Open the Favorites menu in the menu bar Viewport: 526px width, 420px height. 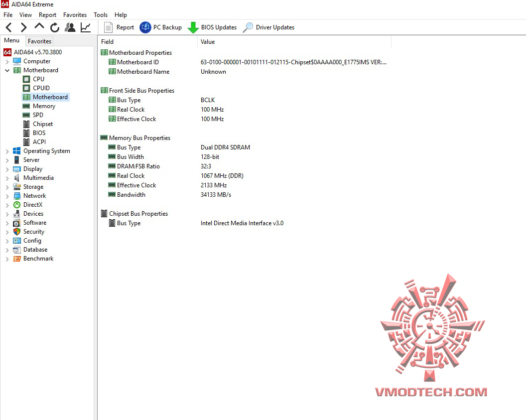click(x=75, y=15)
